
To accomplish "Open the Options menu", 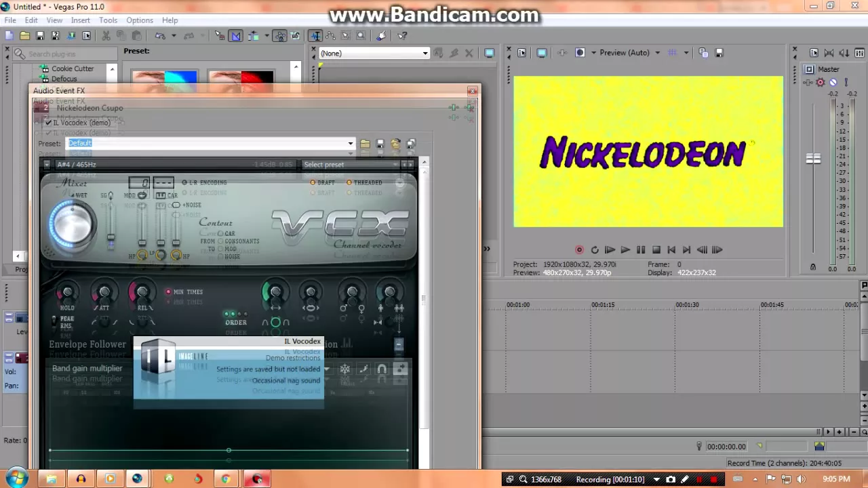I will [140, 20].
